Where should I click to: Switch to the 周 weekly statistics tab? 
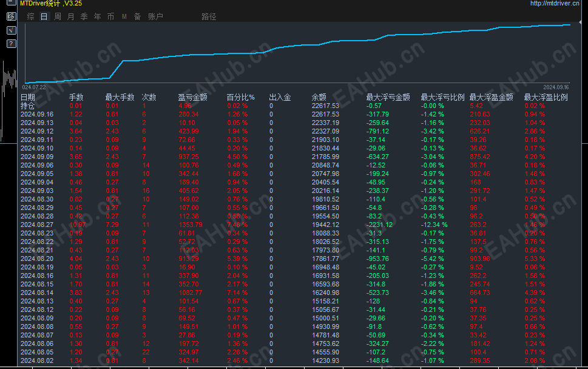(x=56, y=17)
